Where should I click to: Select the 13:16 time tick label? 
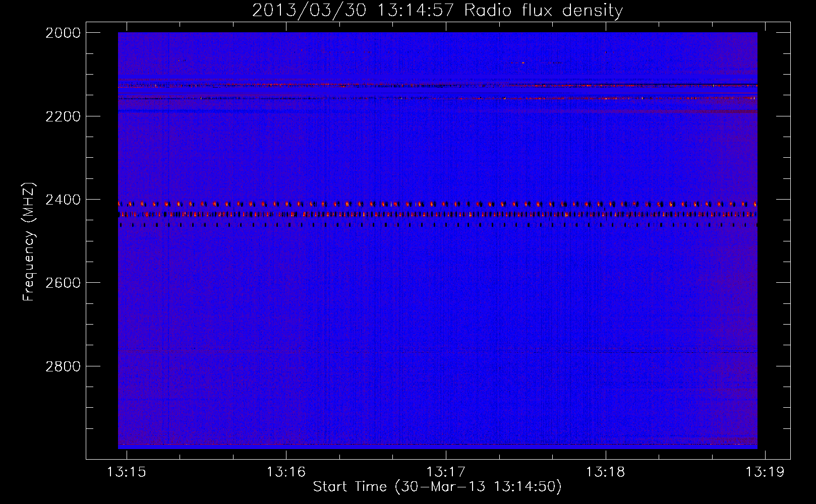coord(286,472)
